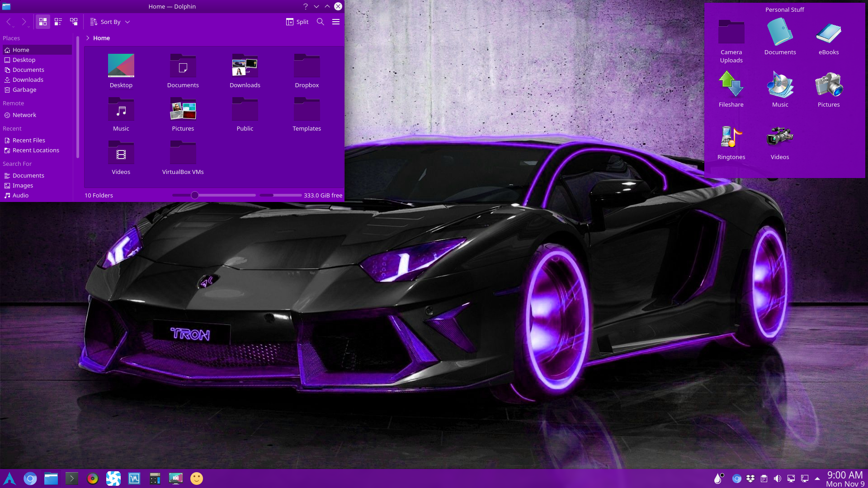Switch Dolphin to Compact view mode
This screenshot has height=488, width=868.
[58, 22]
